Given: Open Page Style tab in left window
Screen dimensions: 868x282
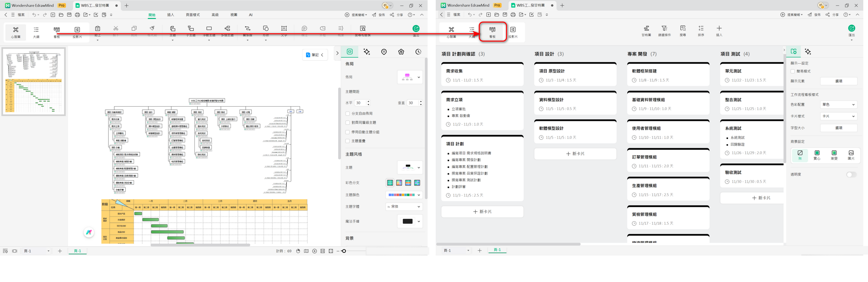Looking at the screenshot, I should (193, 15).
